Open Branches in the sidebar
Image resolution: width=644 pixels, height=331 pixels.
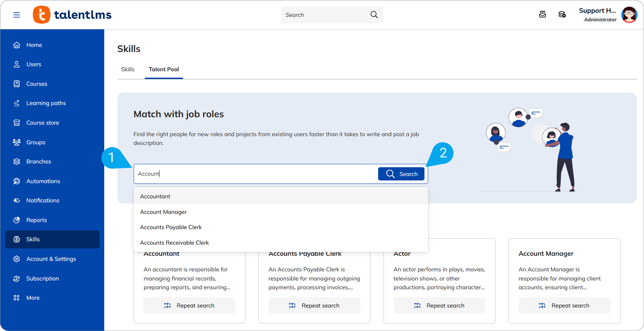tap(38, 162)
